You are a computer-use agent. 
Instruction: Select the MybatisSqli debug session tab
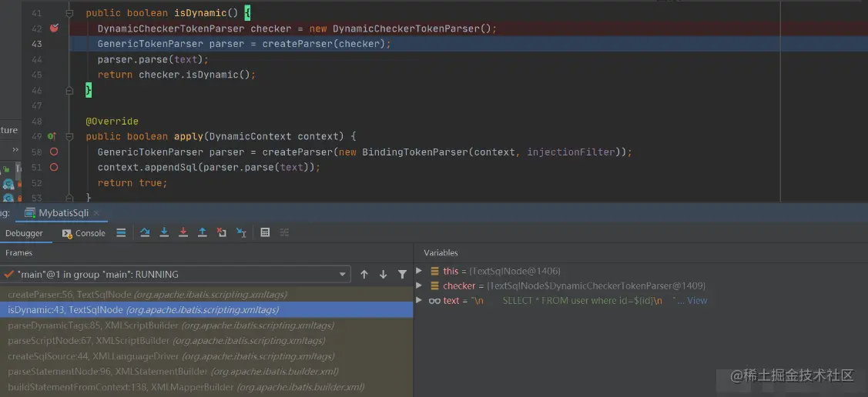pos(63,213)
